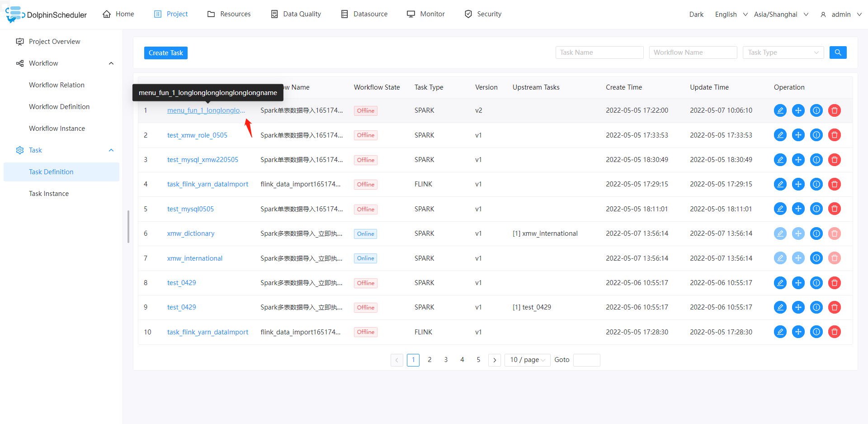Go to page 5
The width and height of the screenshot is (868, 424).
pyautogui.click(x=478, y=360)
